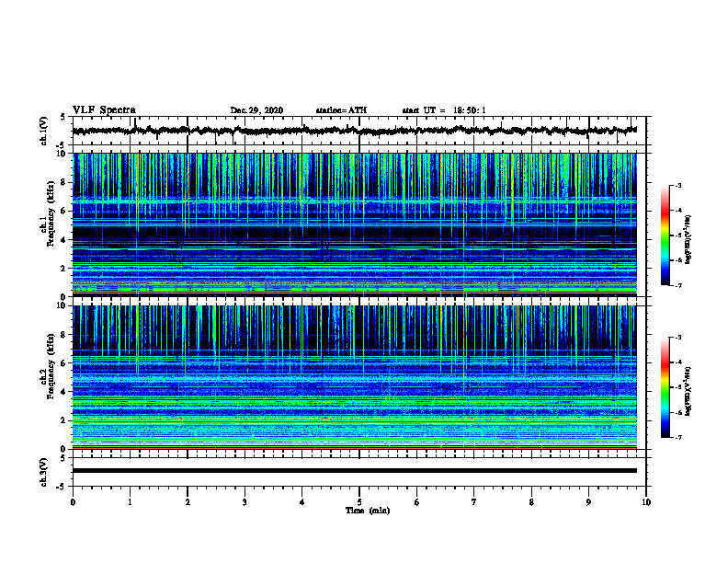728x563 pixels.
Task: Select the ch.3 flat black trace bar
Action: (354, 471)
